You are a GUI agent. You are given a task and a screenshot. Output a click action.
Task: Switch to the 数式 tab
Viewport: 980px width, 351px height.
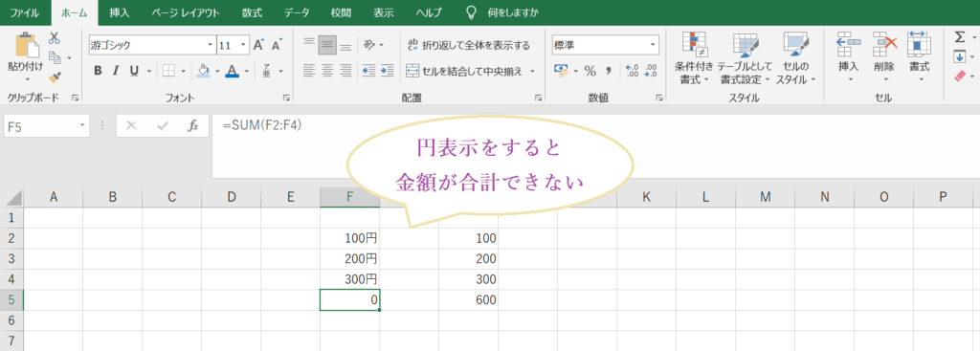click(x=252, y=12)
